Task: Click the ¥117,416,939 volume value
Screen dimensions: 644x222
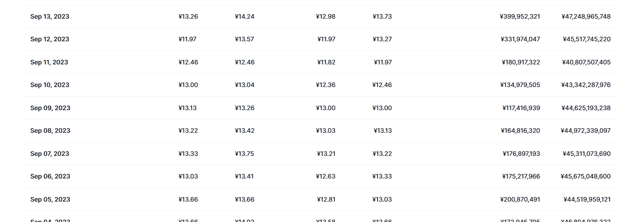Action: click(x=521, y=108)
